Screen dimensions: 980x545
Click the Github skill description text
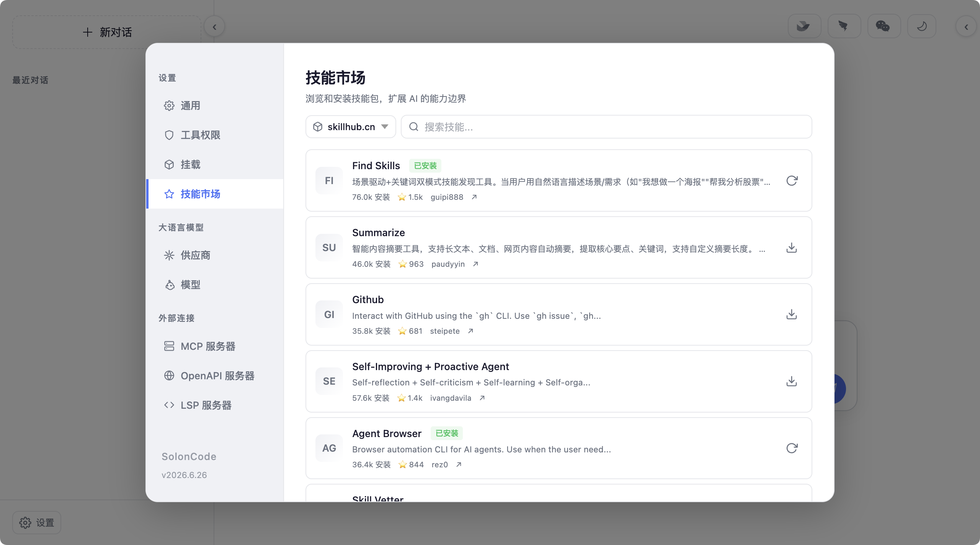coord(477,316)
